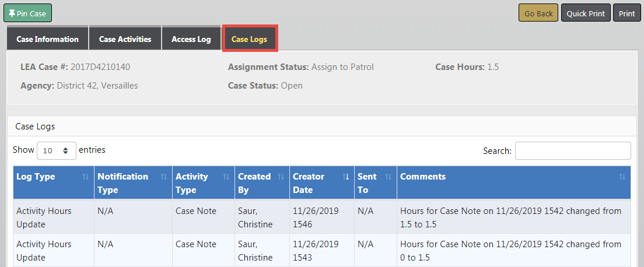Screen dimensions: 644x267
Task: Sort the table by Activity Type arrows
Action: (226, 177)
